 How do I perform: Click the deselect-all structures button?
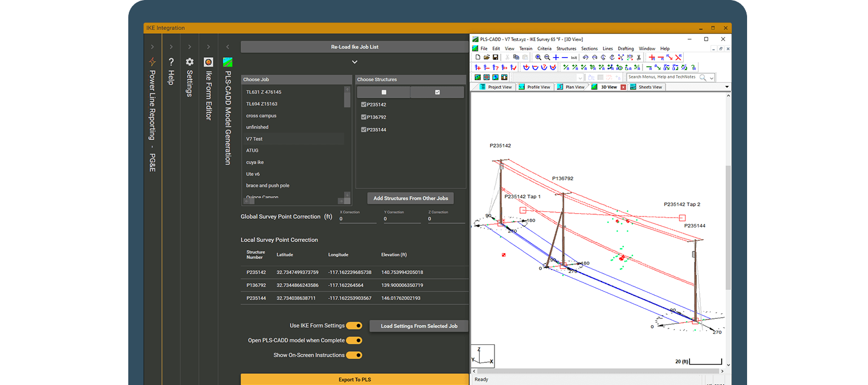(x=384, y=92)
